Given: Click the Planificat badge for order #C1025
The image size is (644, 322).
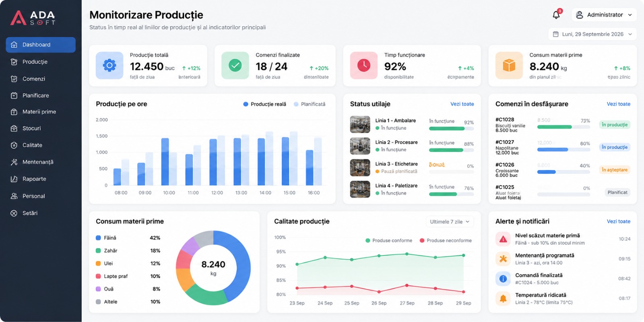Looking at the screenshot, I should point(617,192).
